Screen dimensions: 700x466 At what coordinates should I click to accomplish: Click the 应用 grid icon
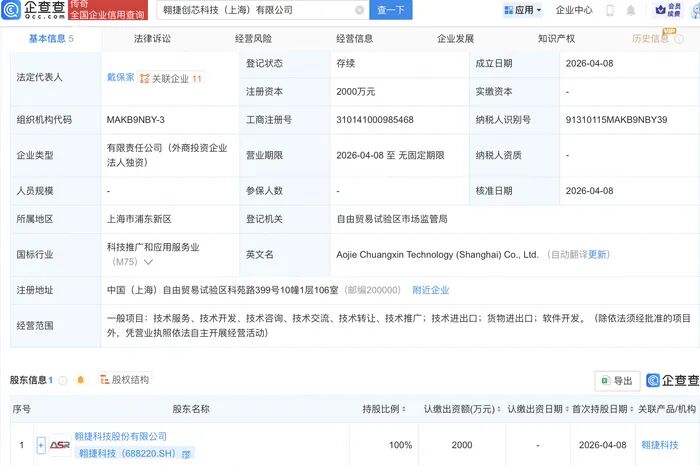pos(507,10)
